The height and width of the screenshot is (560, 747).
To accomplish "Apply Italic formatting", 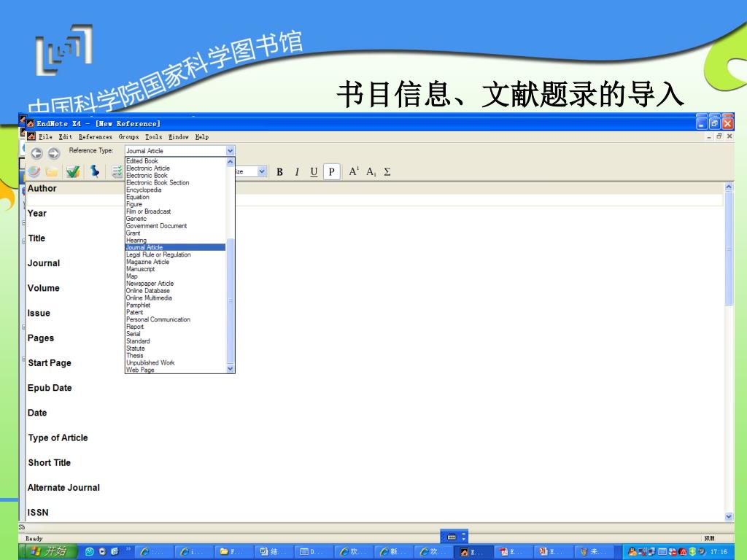I will [297, 172].
